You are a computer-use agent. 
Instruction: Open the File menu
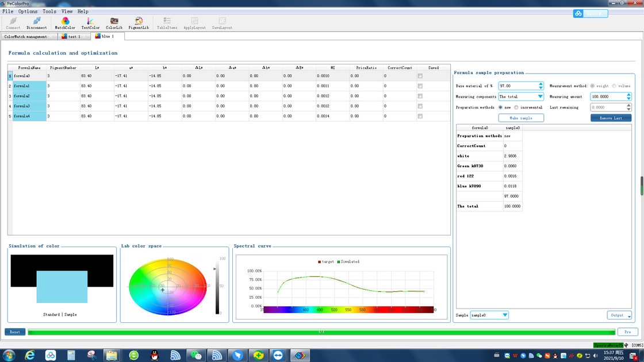coord(8,11)
